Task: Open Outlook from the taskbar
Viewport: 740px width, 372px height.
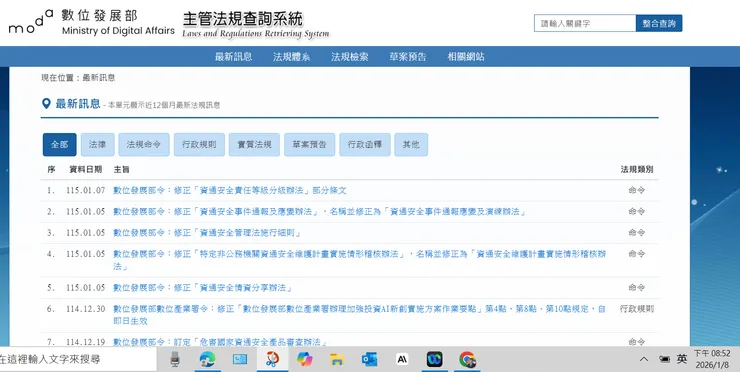Action: click(369, 359)
